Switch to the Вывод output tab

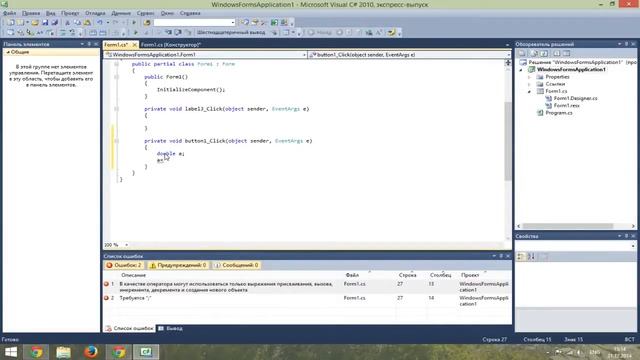[x=171, y=328]
